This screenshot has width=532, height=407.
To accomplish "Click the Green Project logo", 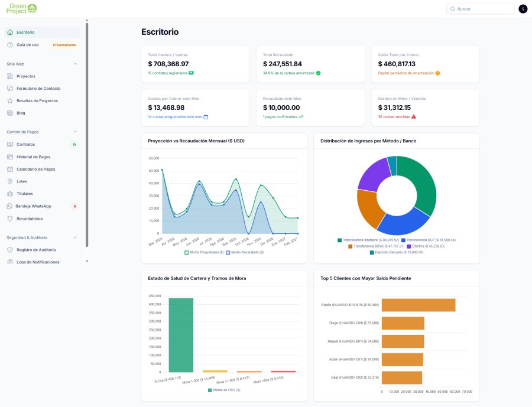I will pos(21,9).
